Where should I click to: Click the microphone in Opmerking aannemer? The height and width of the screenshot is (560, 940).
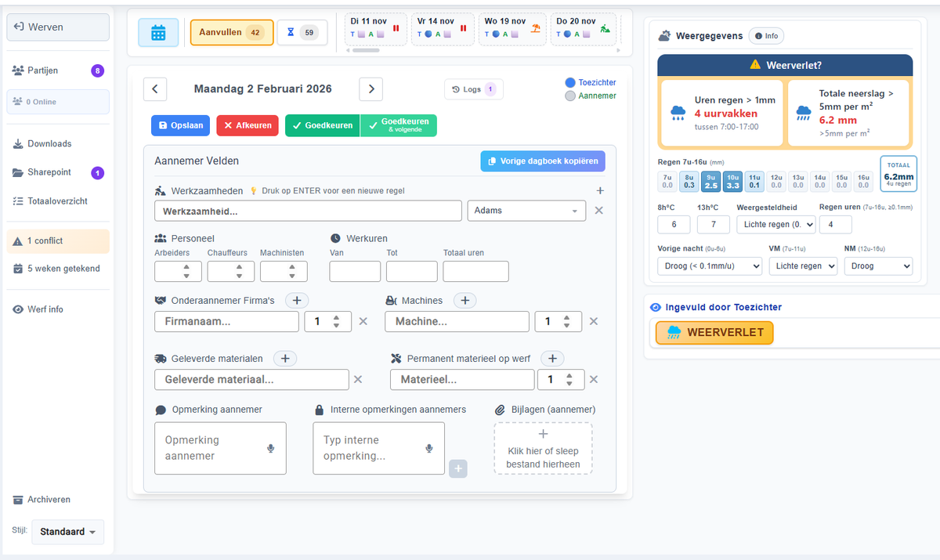(271, 448)
